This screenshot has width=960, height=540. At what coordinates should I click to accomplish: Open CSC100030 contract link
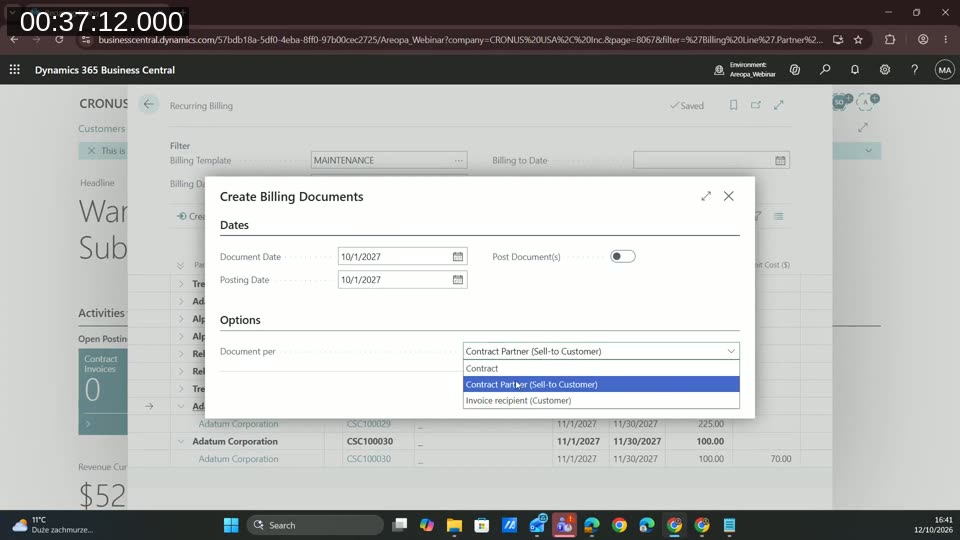[x=369, y=459]
